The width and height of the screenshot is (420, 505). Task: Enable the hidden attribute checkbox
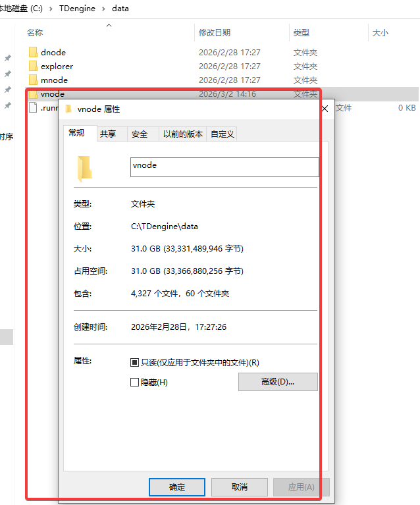[134, 382]
